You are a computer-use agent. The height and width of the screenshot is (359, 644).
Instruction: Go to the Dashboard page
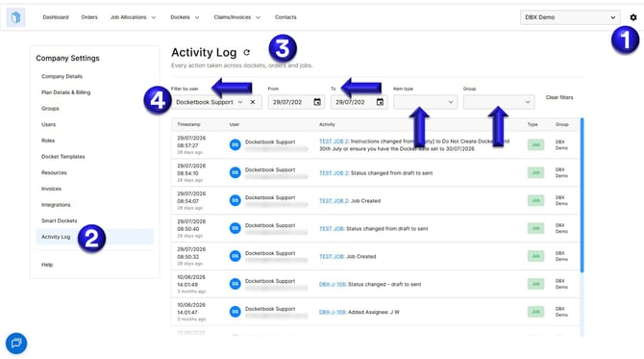pyautogui.click(x=56, y=17)
